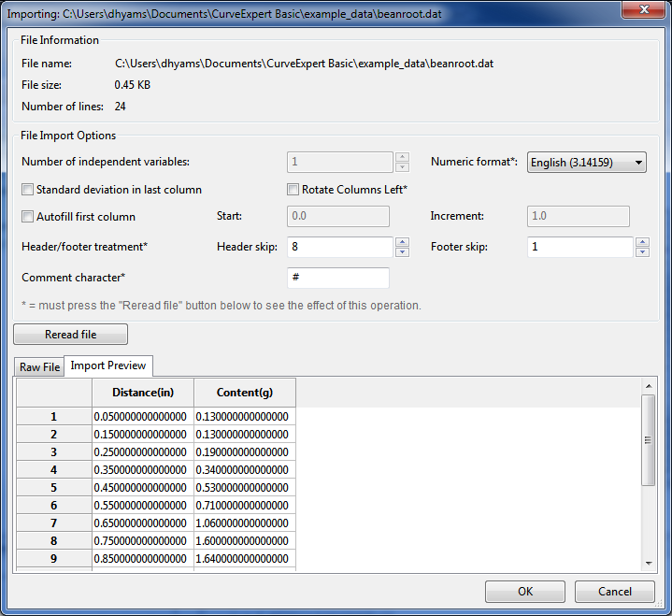Select the Content(g) column header
Screen dimensions: 672x616
[245, 393]
